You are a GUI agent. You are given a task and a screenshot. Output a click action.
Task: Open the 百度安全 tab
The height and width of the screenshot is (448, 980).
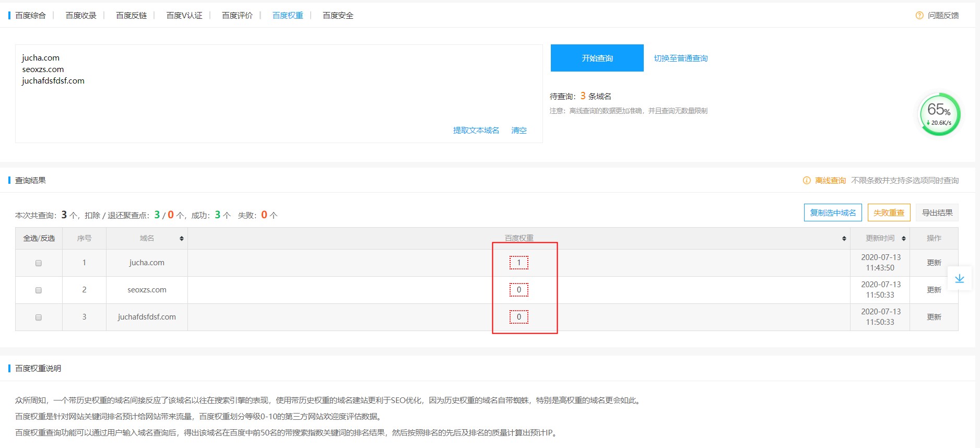pos(338,16)
